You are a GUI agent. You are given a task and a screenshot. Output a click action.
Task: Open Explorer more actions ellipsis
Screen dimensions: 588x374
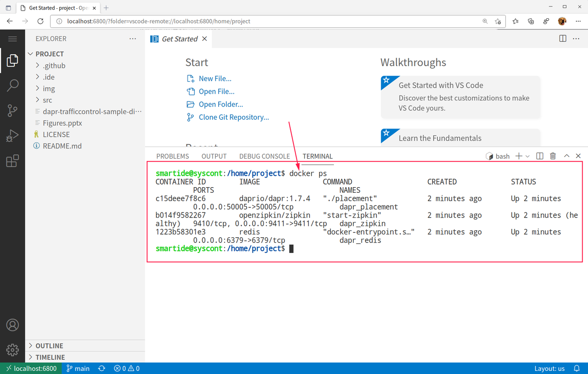[133, 39]
